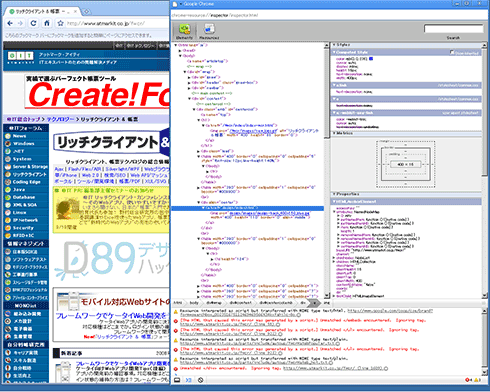The width and height of the screenshot is (490, 392).
Task: Click the System icon in left sidebar
Action: pos(8,159)
